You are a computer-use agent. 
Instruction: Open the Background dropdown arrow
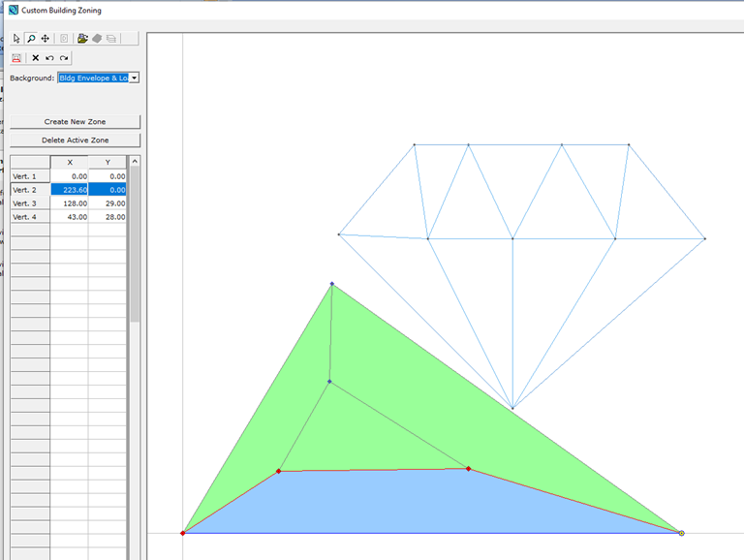(135, 78)
